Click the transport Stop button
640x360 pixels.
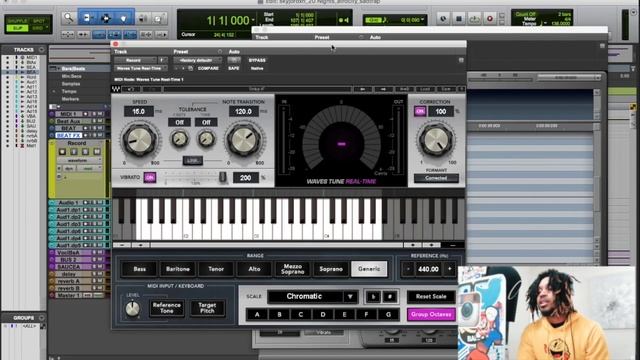click(x=459, y=18)
